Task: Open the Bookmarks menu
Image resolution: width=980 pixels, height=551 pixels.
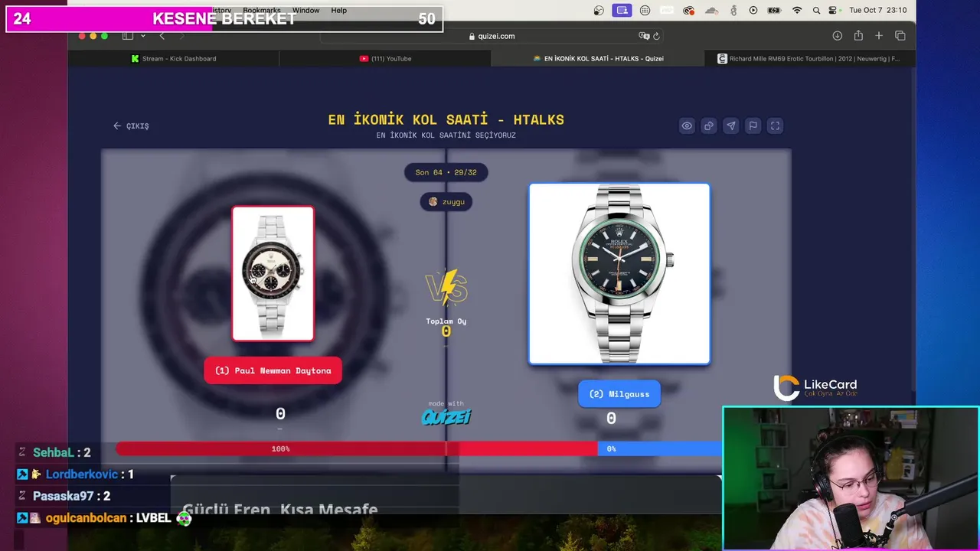Action: pos(262,11)
